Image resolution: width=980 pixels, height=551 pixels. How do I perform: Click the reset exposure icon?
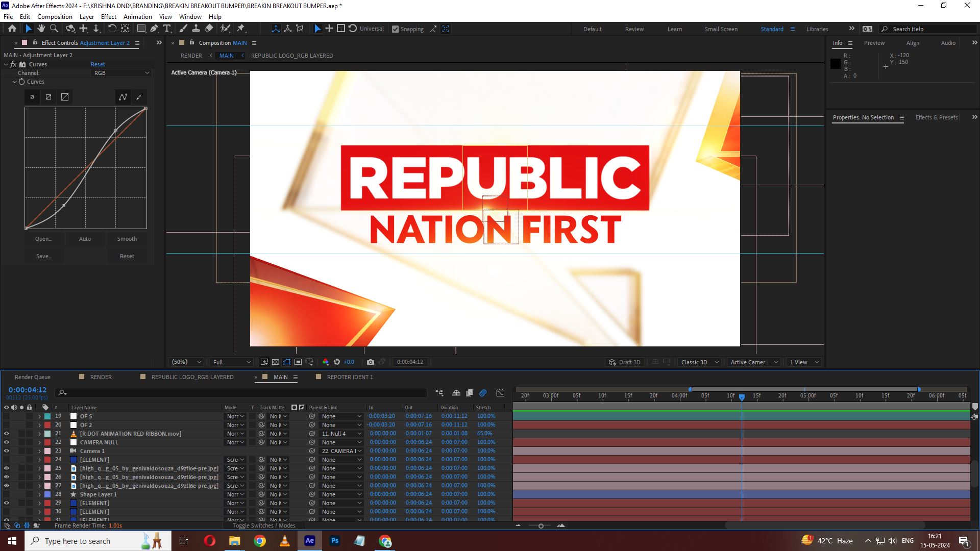pyautogui.click(x=337, y=362)
